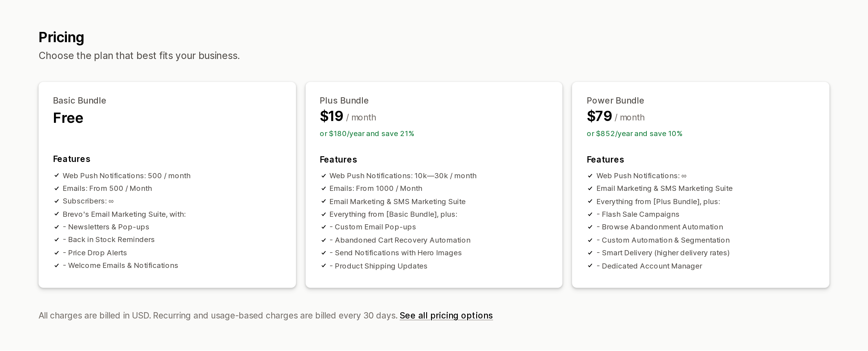Click the text Web Push Notifications: 500 / month
Viewport: 868px width, 351px height.
point(127,176)
